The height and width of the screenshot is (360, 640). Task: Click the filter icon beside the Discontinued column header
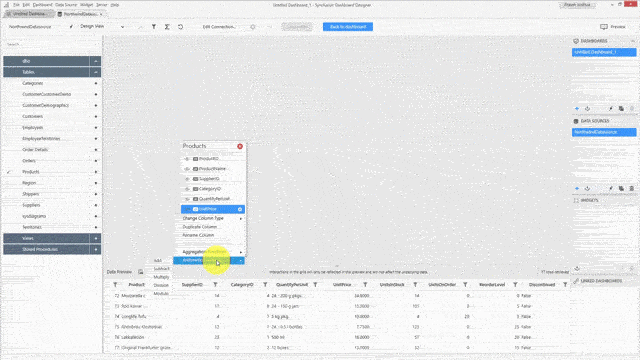pos(565,284)
